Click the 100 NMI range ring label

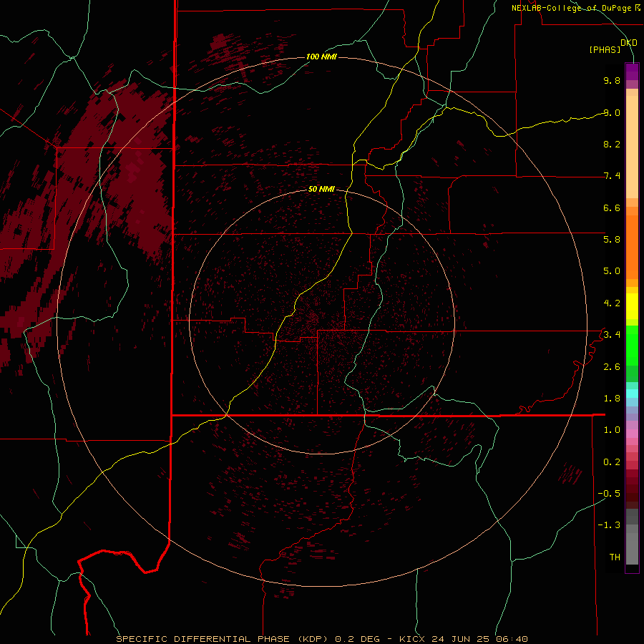(321, 57)
